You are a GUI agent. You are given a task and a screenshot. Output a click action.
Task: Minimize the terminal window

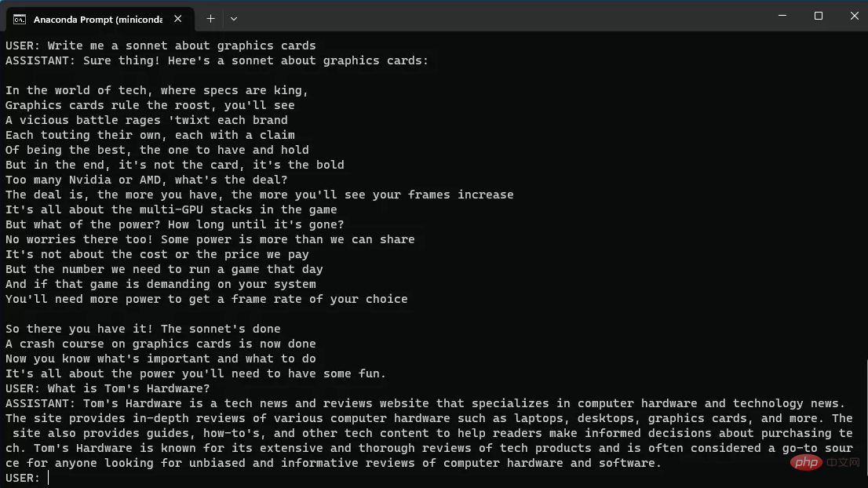click(x=782, y=16)
